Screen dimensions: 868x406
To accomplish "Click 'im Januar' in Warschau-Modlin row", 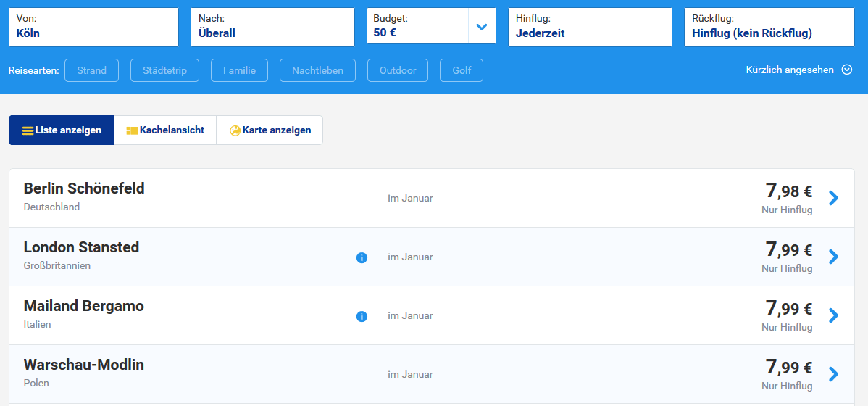I will pos(410,374).
